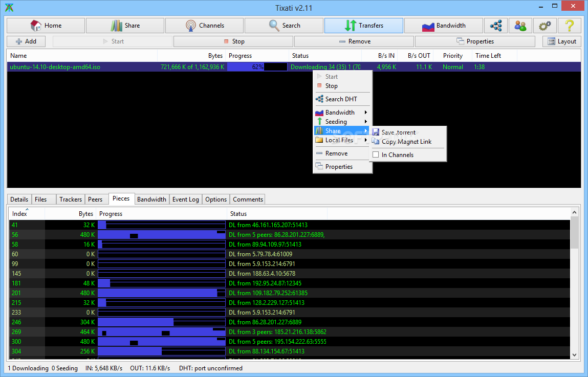Open settings gear icon button
Viewport: 588px width, 377px height.
tap(545, 26)
